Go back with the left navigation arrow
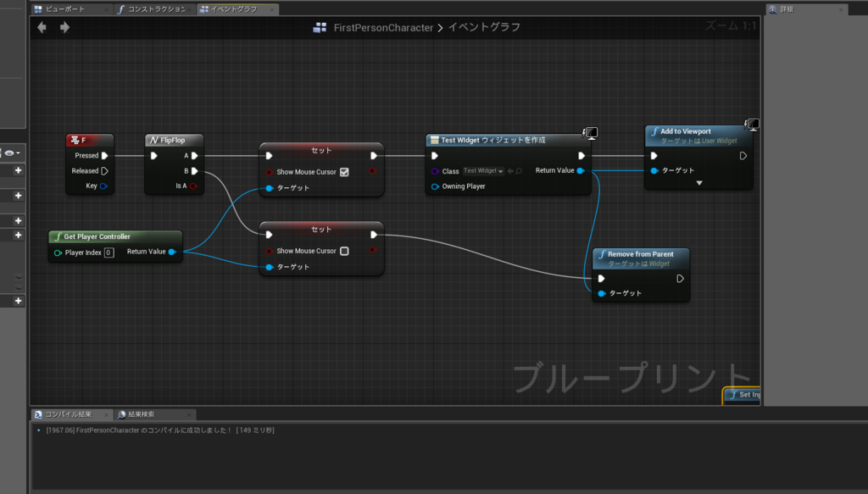Viewport: 868px width, 494px height. 42,27
